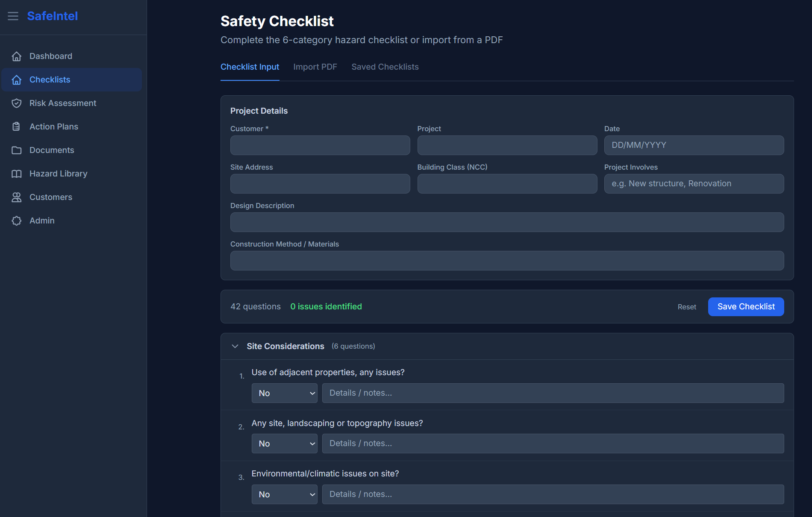Collapse the sidebar with the hamburger icon
Image resolution: width=812 pixels, height=517 pixels.
(x=13, y=16)
